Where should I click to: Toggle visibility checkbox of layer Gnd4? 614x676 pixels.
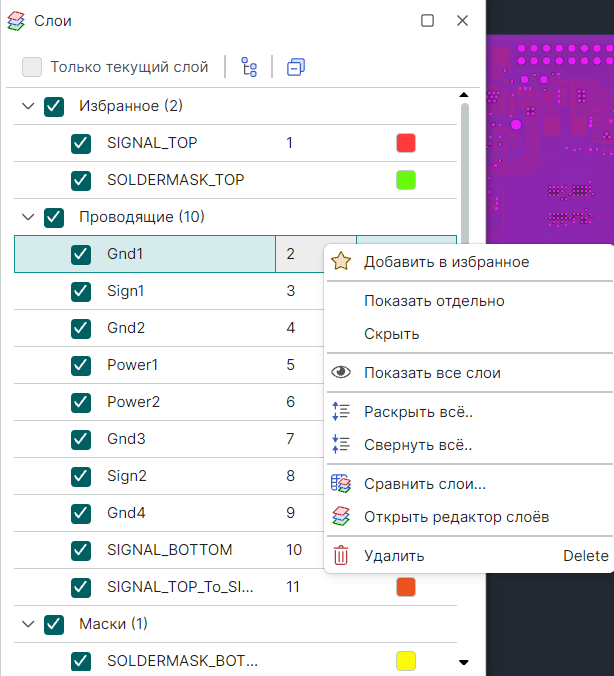pyautogui.click(x=81, y=513)
